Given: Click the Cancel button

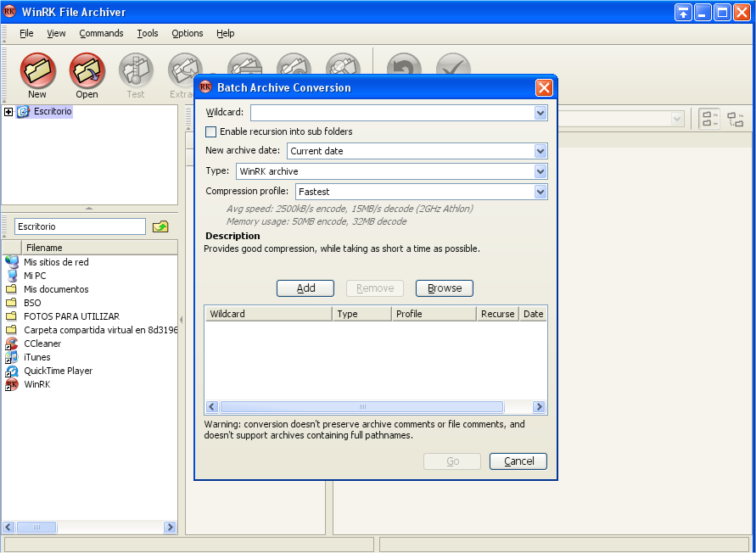Looking at the screenshot, I should [518, 461].
